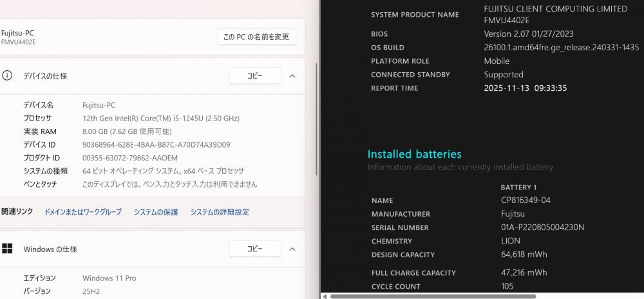The width and height of the screenshot is (644, 299).
Task: Click the battery report horizontal scrollbar track
Action: 483,296
